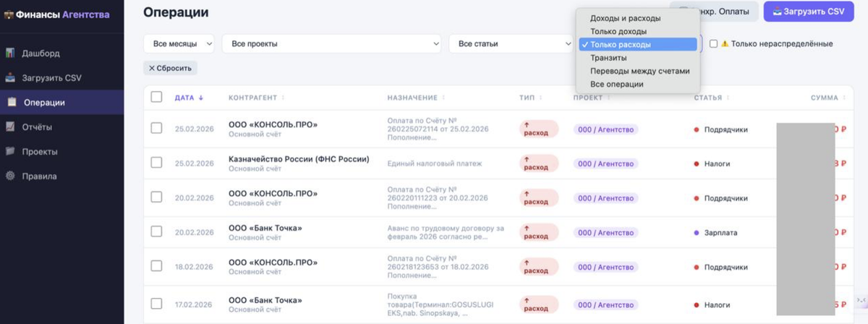This screenshot has height=324, width=868.
Task: Open the Dashboard chart icon in sidebar
Action: 11,54
